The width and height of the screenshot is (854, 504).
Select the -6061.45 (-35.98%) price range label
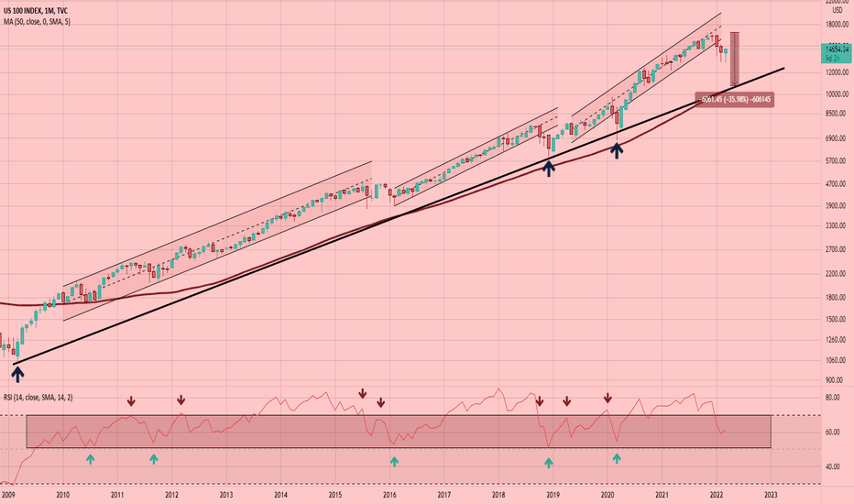735,100
